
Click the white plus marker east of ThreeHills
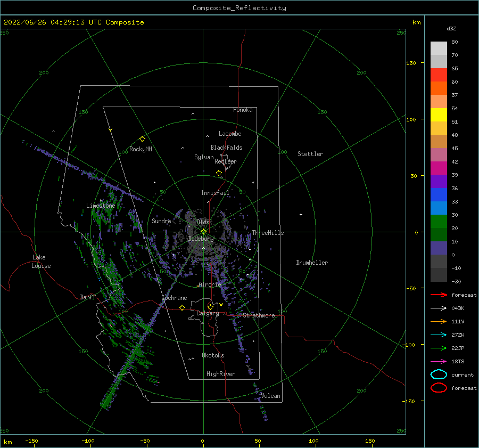pyautogui.click(x=301, y=214)
